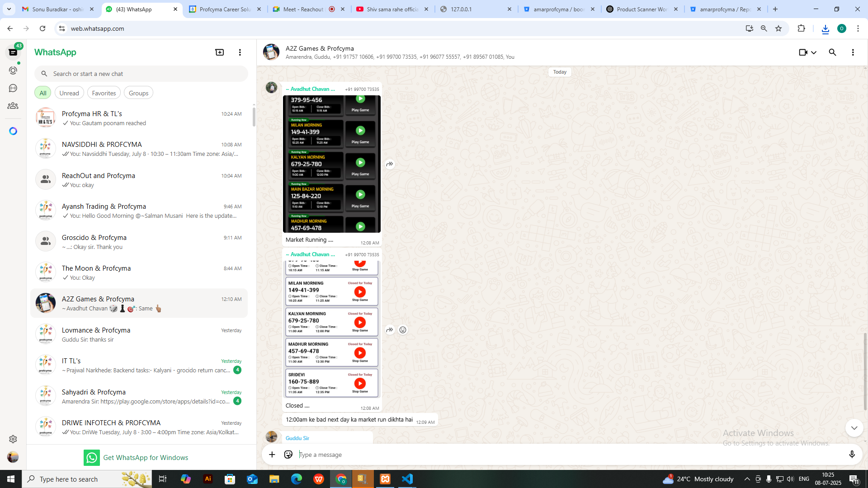Select the Favorites chat filter

pos(104,93)
